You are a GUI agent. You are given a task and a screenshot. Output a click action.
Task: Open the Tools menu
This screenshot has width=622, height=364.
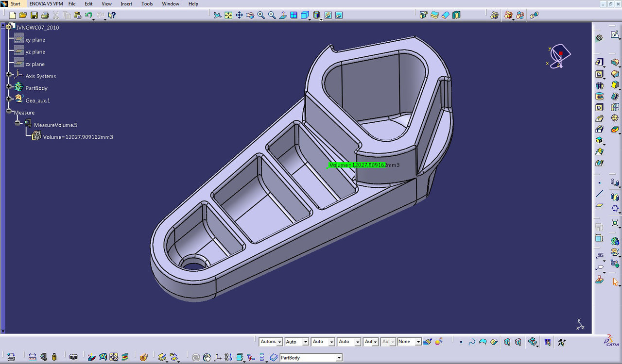click(x=147, y=4)
